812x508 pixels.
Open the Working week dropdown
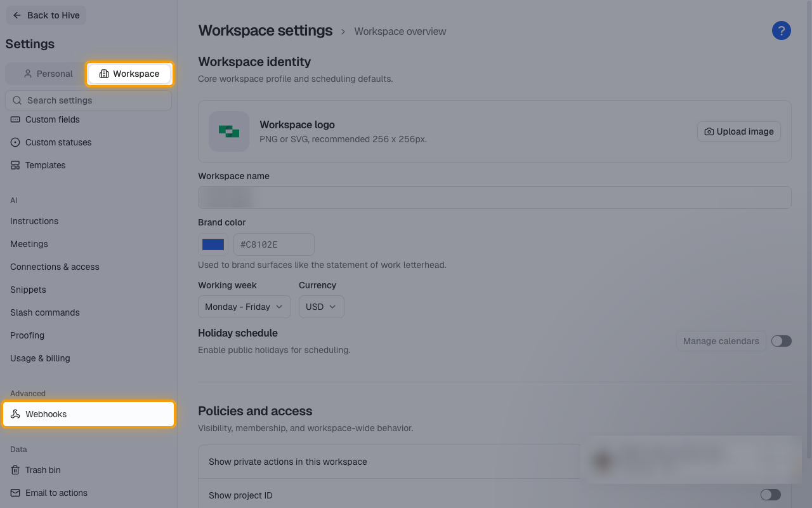coord(244,307)
